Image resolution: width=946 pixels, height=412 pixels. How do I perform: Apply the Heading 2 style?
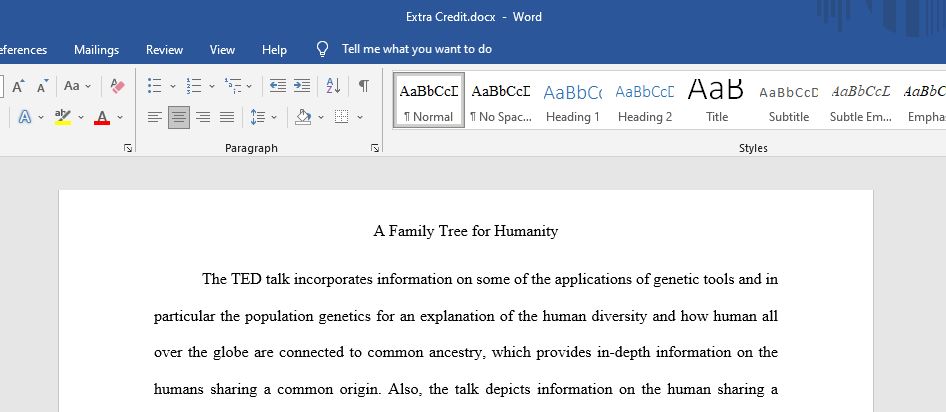coord(645,100)
